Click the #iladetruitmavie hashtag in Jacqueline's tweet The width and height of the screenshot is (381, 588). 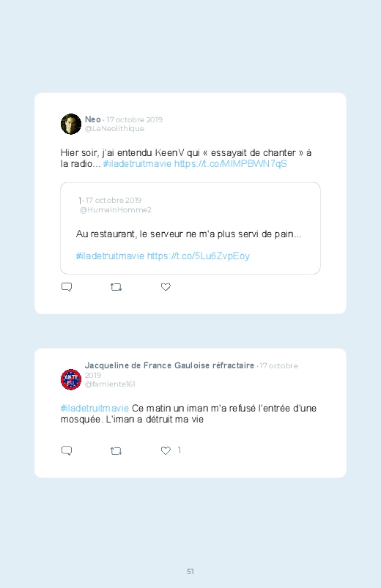95,408
